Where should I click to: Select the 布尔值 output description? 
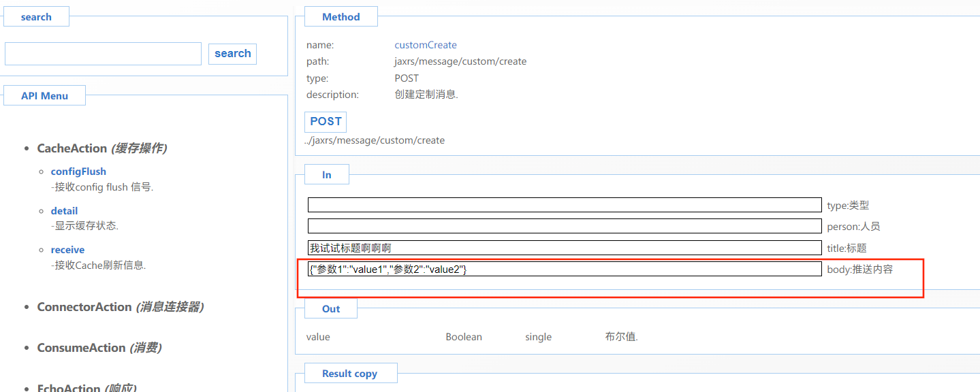coord(621,337)
